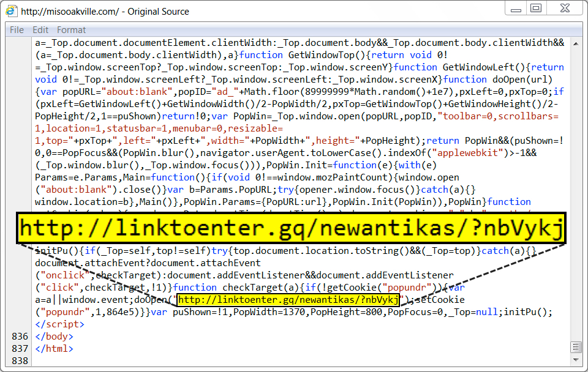
Task: Minimize the Original Source window
Action: 516,9
